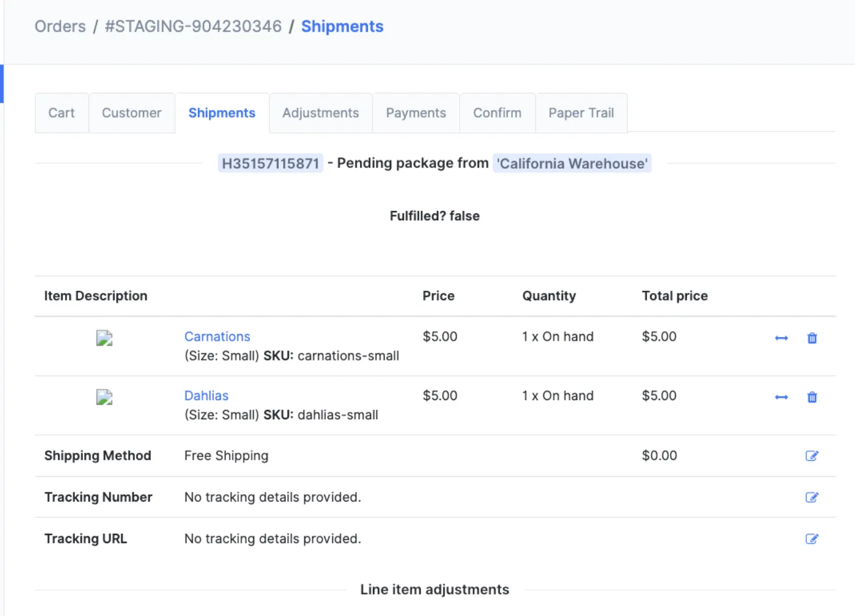The image size is (855, 616).
Task: Open the Dahlias product link
Action: [x=207, y=396]
